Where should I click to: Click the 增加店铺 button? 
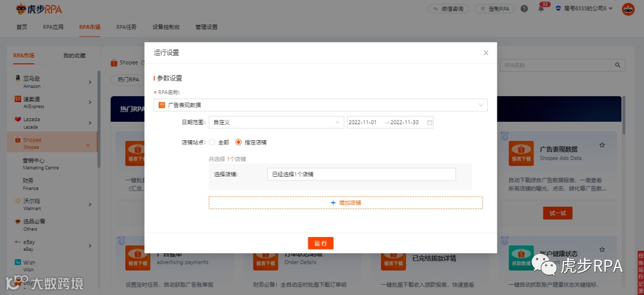(346, 203)
